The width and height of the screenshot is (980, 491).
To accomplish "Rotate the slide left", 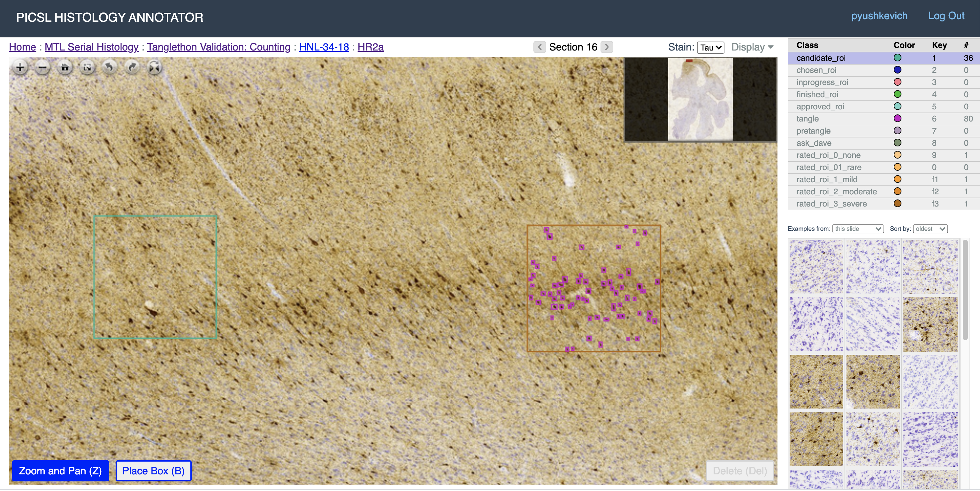I will click(x=110, y=68).
